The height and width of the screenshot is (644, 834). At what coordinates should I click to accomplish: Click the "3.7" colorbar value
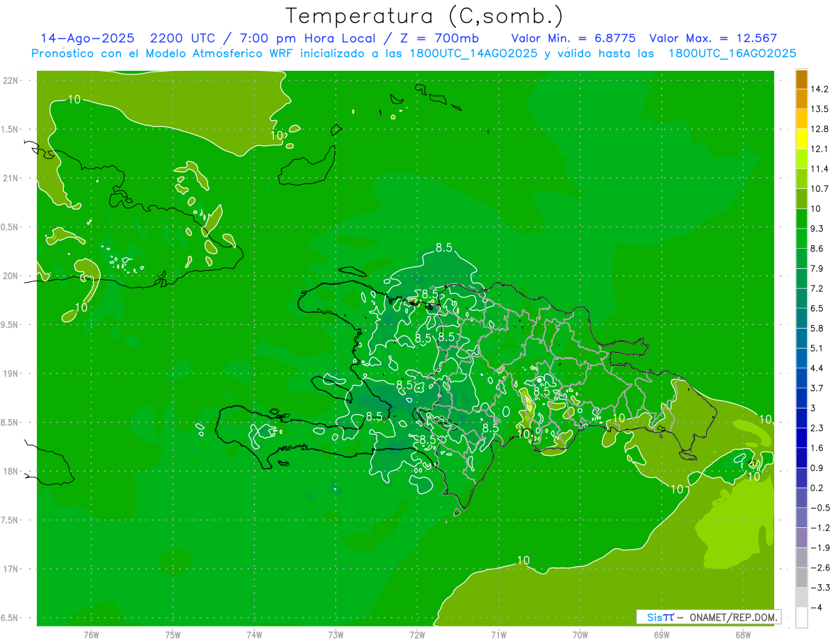tap(817, 388)
